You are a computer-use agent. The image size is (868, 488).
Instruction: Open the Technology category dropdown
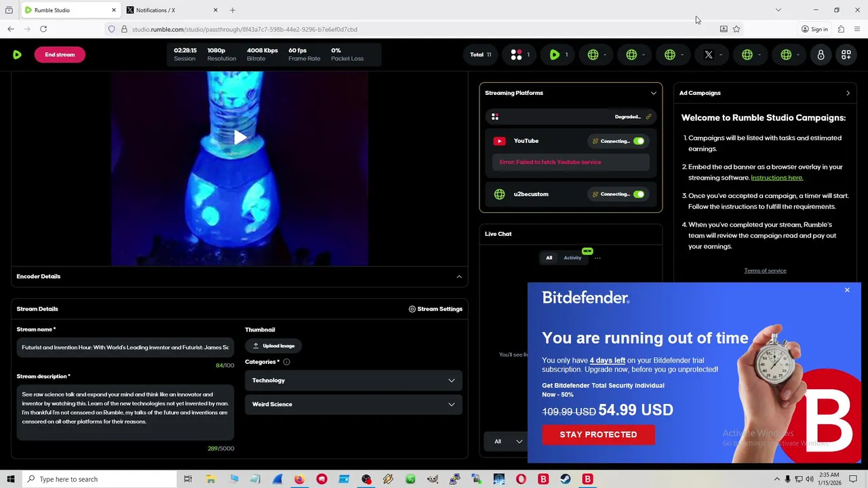(x=353, y=380)
